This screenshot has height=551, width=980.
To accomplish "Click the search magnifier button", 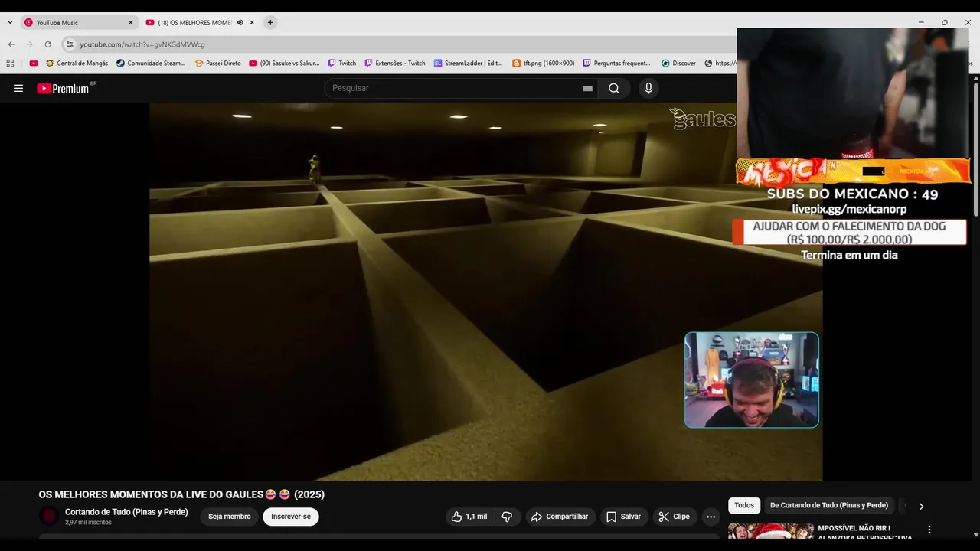I will pyautogui.click(x=614, y=88).
